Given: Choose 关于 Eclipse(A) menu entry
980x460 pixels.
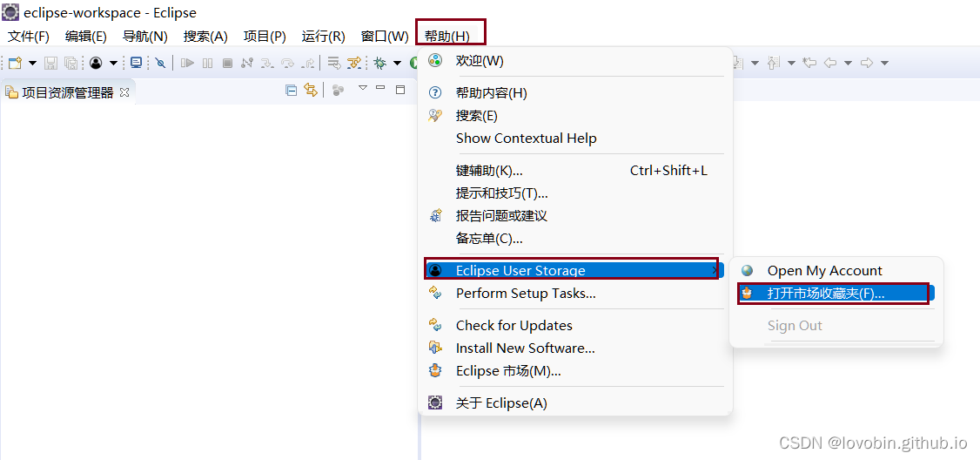Looking at the screenshot, I should (575, 403).
